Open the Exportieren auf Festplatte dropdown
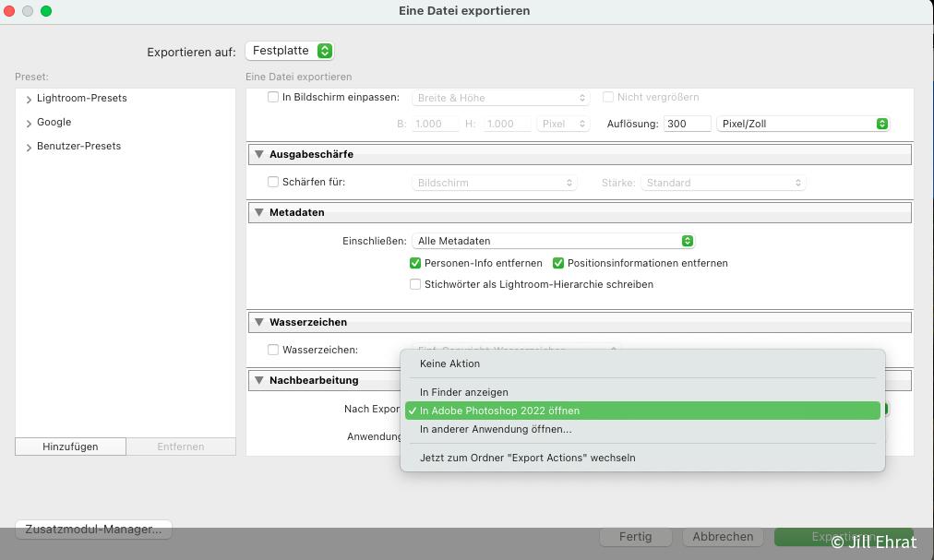The width and height of the screenshot is (934, 560). [289, 51]
